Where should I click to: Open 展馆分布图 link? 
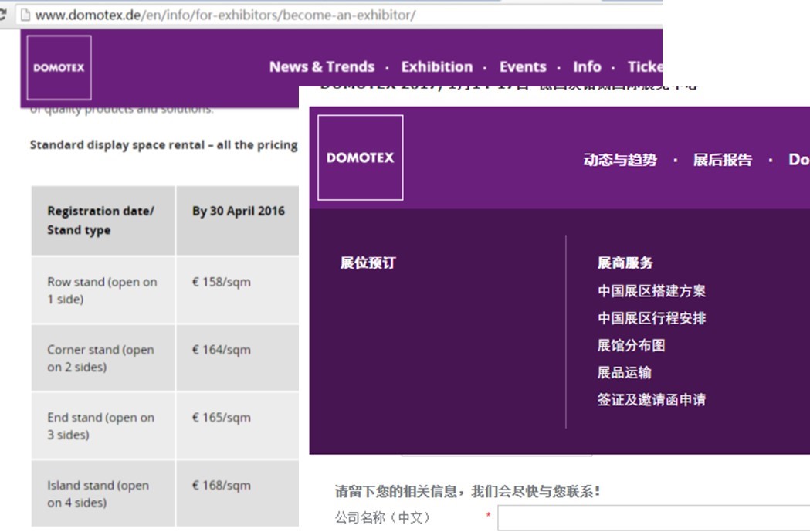coord(632,345)
